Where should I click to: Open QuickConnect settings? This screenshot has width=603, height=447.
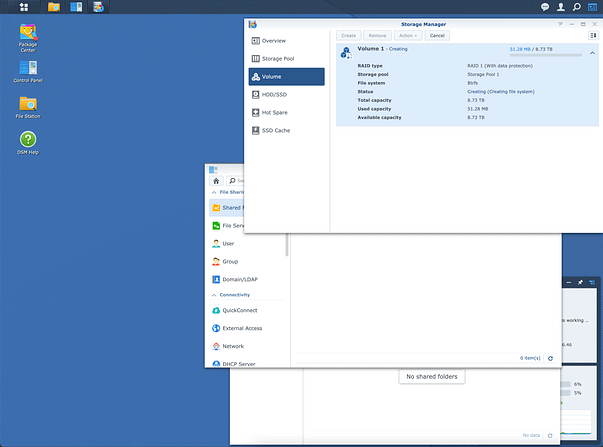[x=240, y=311]
